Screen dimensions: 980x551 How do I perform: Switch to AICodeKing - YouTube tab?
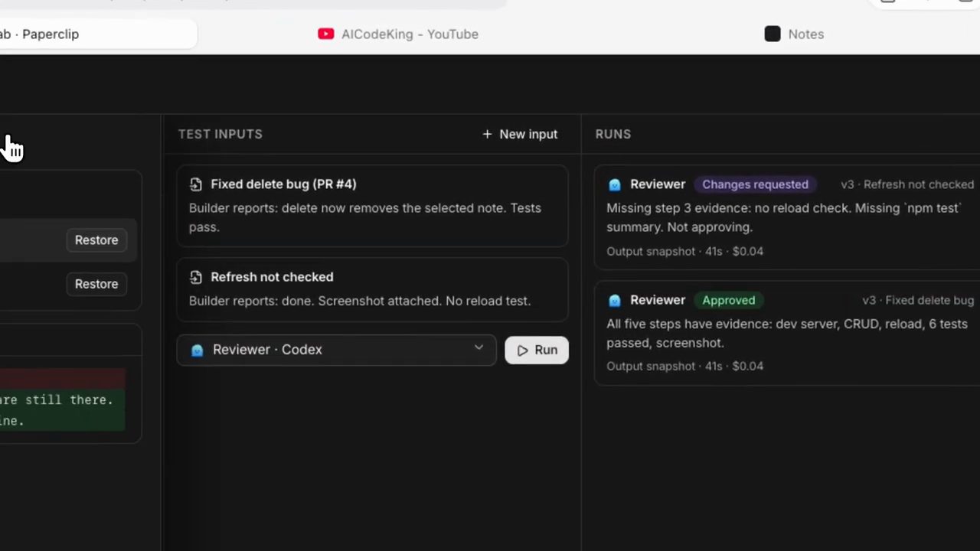click(x=399, y=34)
